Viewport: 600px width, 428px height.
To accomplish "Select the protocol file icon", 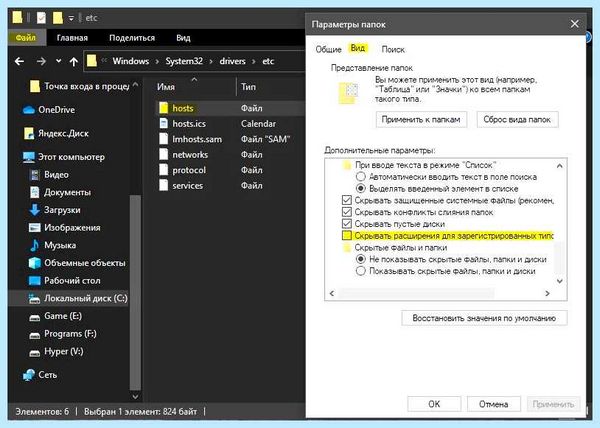I will pos(163,170).
